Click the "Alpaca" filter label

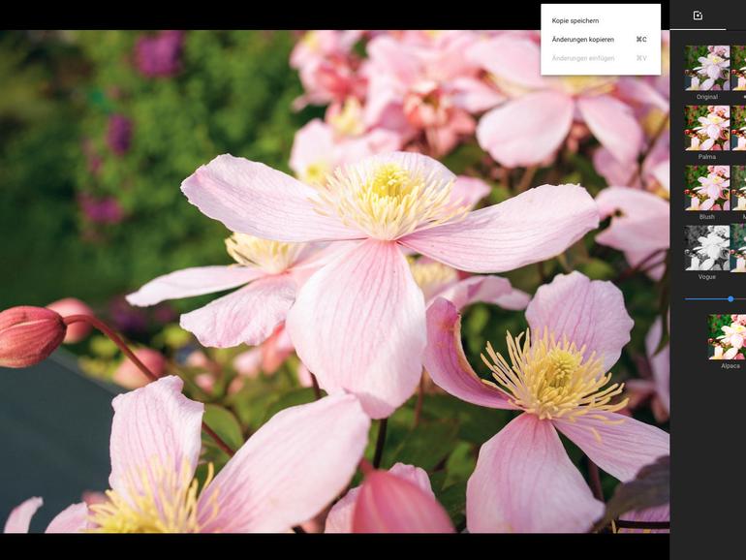point(730,366)
